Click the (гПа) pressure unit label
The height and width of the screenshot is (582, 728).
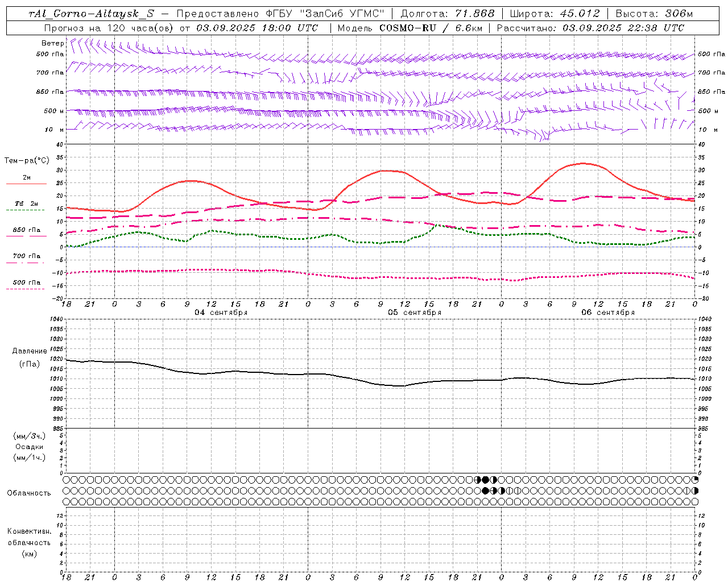click(30, 364)
